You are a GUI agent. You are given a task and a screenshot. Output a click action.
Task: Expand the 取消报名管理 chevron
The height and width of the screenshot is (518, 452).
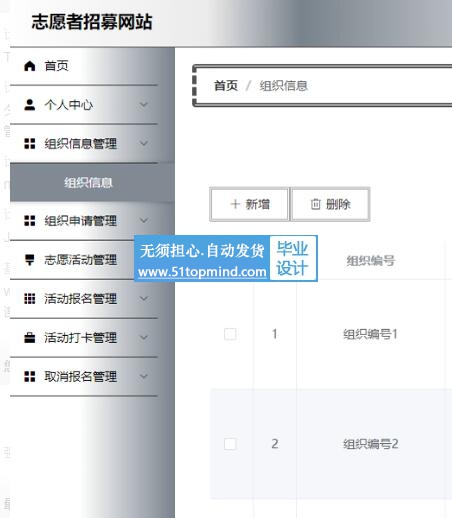click(144, 377)
